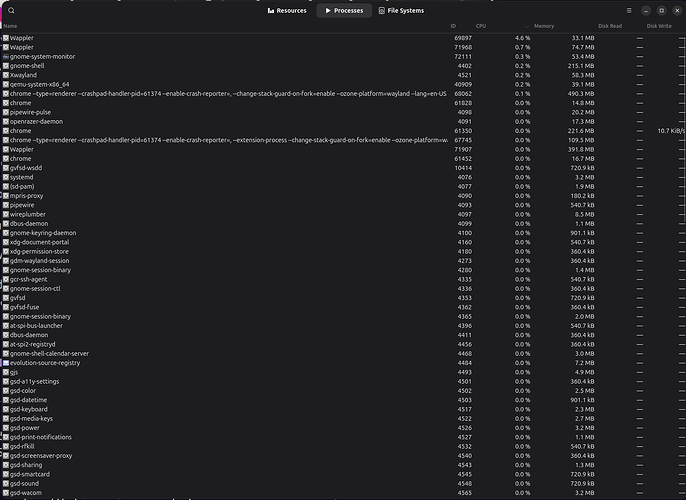
Task: Click the qemu-system-x86_64 process icon
Action: (x=5, y=85)
